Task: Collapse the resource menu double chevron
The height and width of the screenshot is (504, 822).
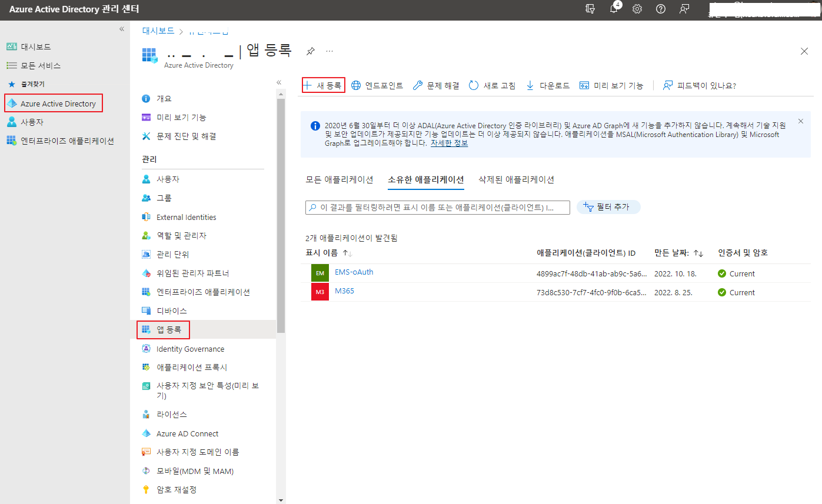Action: [279, 82]
